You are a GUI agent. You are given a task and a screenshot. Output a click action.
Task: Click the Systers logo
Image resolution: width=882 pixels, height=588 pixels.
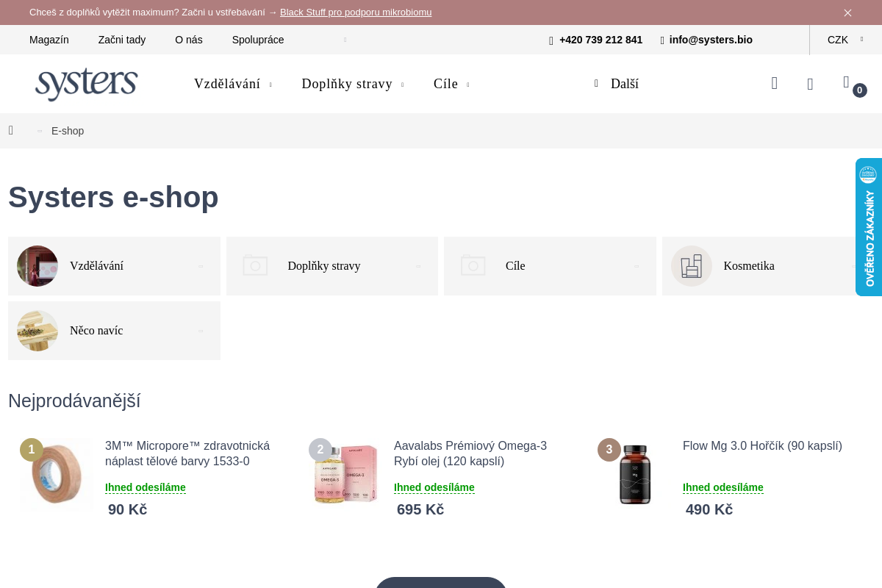(x=87, y=84)
